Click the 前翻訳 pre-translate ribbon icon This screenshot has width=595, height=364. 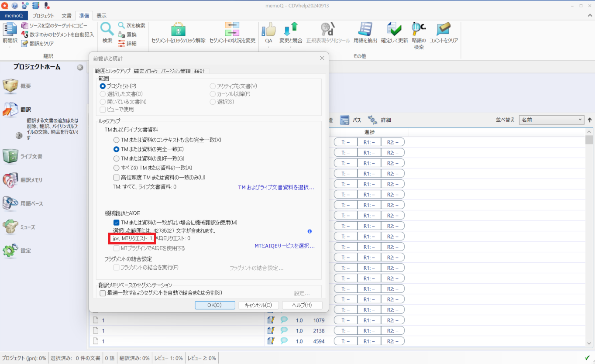pos(10,29)
